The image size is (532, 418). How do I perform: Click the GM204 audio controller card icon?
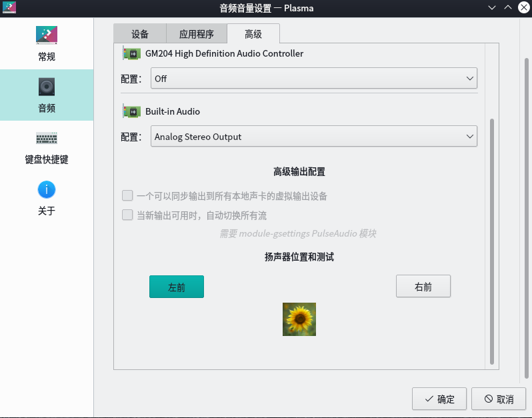131,53
